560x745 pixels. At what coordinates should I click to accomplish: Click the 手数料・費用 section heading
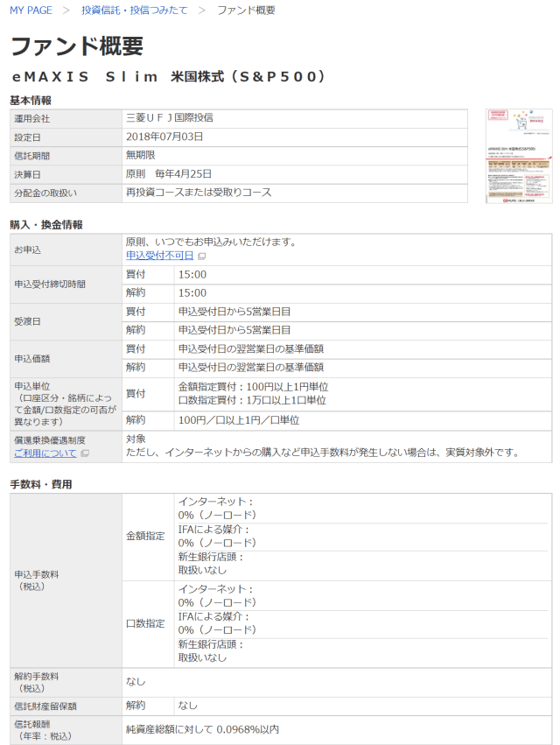point(41,484)
